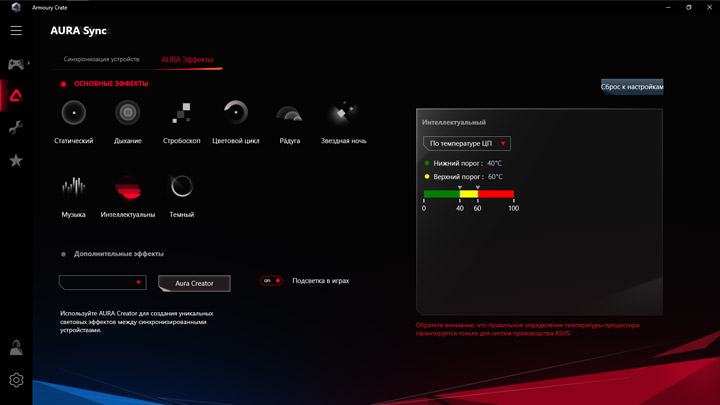Click the green segment of temperature bar
This screenshot has width=720, height=405.
pos(441,194)
